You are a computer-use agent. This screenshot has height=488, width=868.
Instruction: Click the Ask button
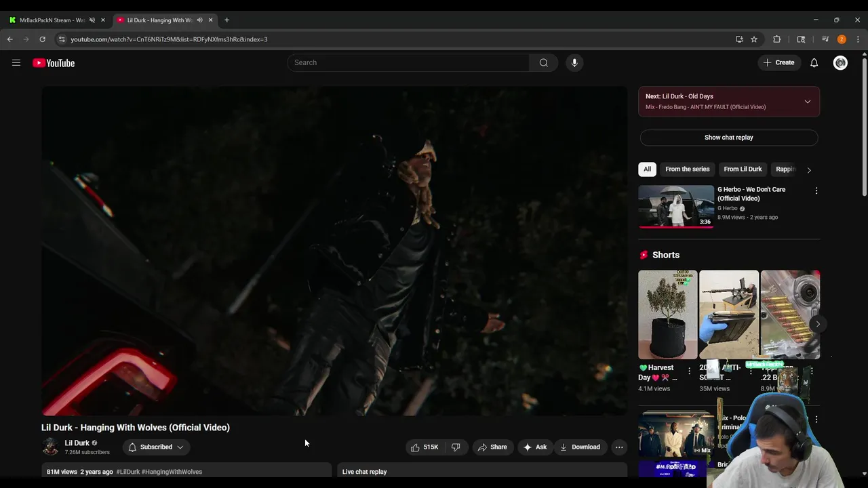534,447
